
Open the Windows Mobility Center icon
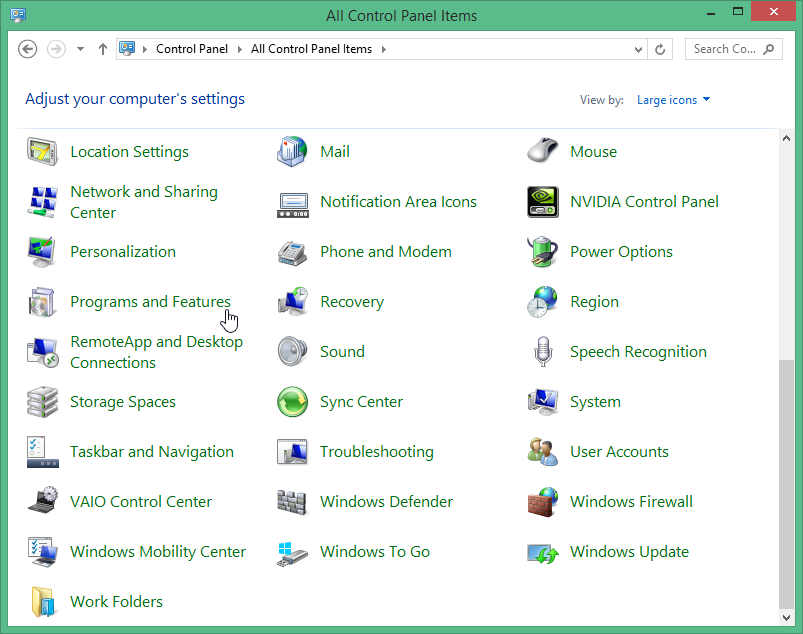point(43,552)
